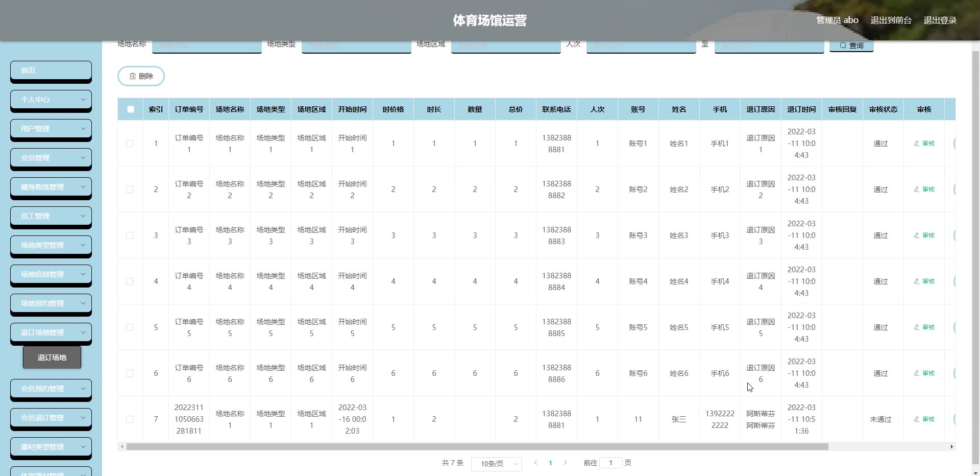The width and height of the screenshot is (980, 476).
Task: Click 退出登录 link
Action: click(x=940, y=20)
